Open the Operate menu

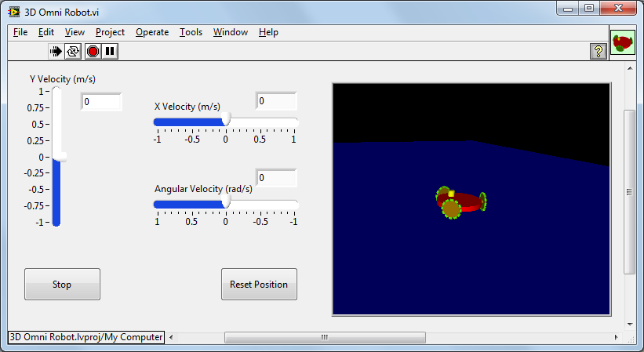[x=151, y=32]
